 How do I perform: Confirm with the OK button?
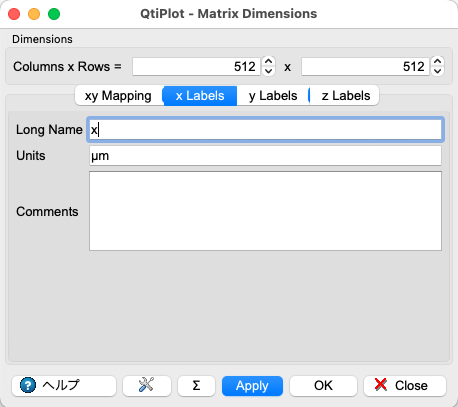(x=323, y=386)
